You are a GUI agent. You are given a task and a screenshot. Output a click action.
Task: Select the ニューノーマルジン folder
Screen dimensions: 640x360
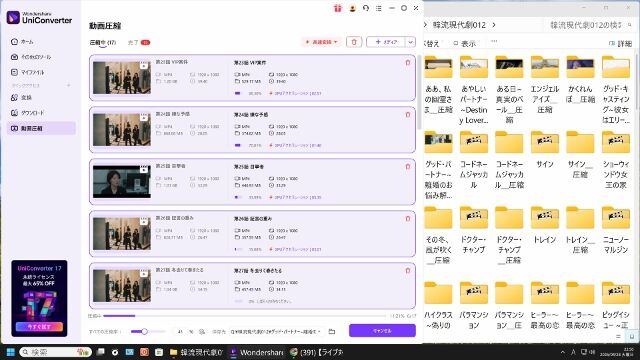point(616,231)
